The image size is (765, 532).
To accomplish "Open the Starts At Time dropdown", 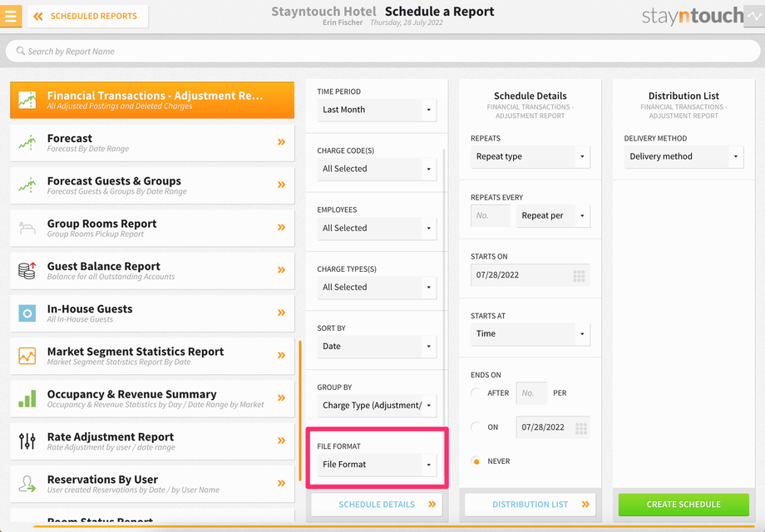I will (x=531, y=334).
